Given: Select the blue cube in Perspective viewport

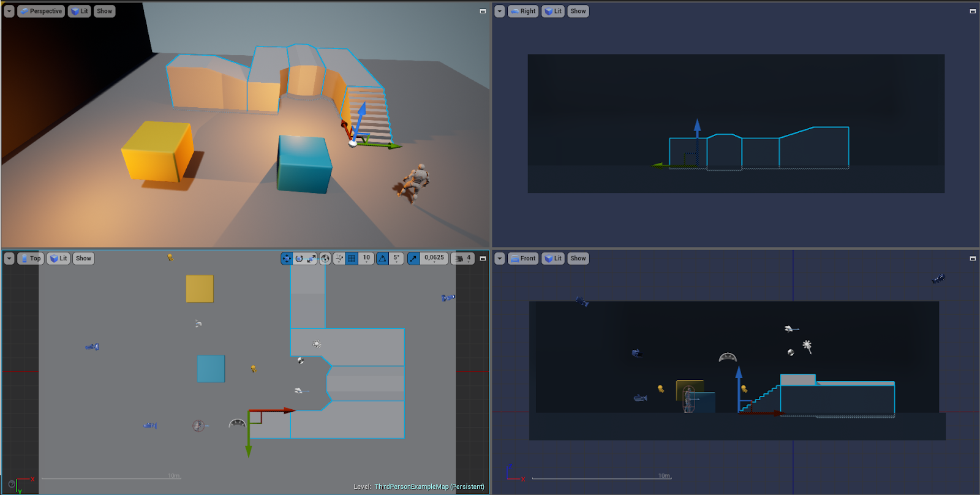Looking at the screenshot, I should (x=304, y=164).
